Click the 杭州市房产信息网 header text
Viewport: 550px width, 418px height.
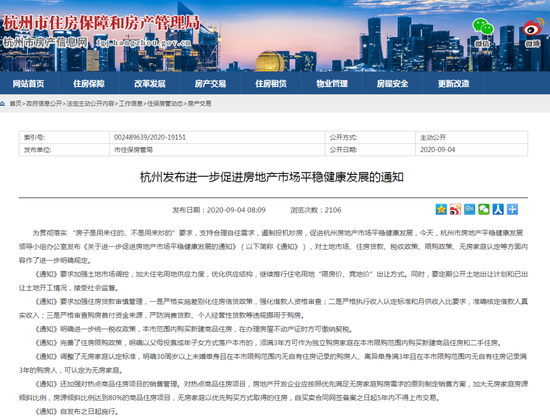coord(45,42)
